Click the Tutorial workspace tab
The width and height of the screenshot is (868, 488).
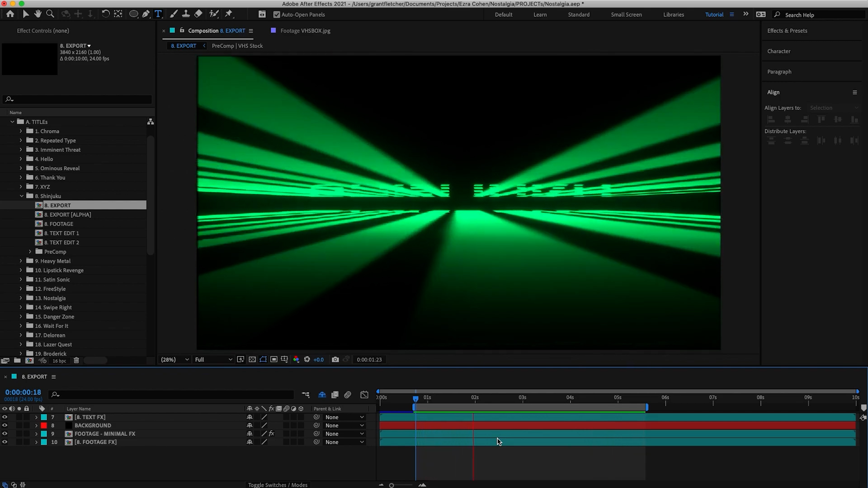pos(714,14)
